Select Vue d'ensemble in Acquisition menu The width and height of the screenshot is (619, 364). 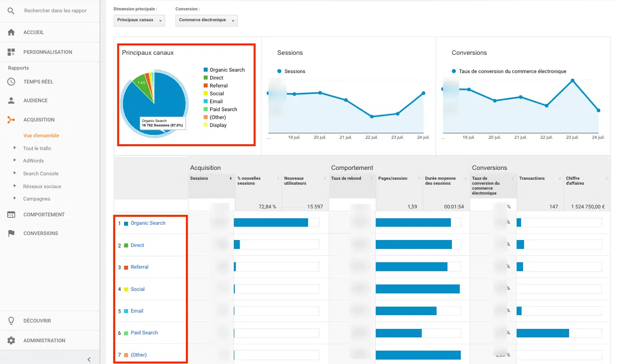(41, 135)
